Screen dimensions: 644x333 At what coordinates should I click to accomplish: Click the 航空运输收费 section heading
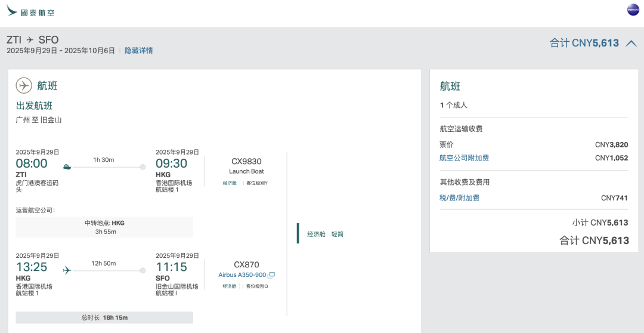coord(461,129)
